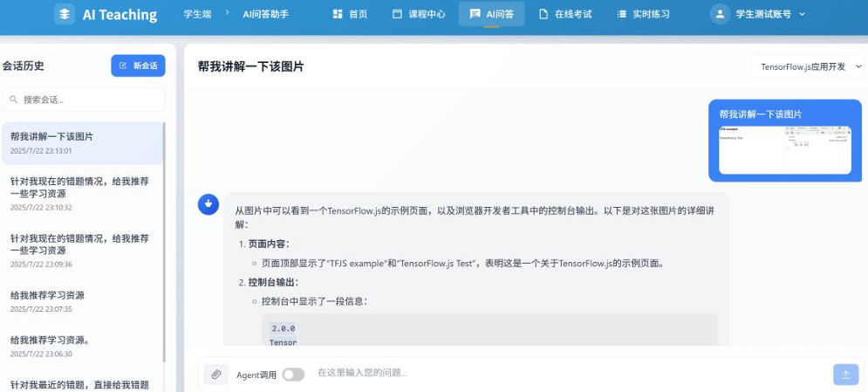Click the 实时练习 list icon
Image resolution: width=868 pixels, height=392 pixels.
point(622,14)
